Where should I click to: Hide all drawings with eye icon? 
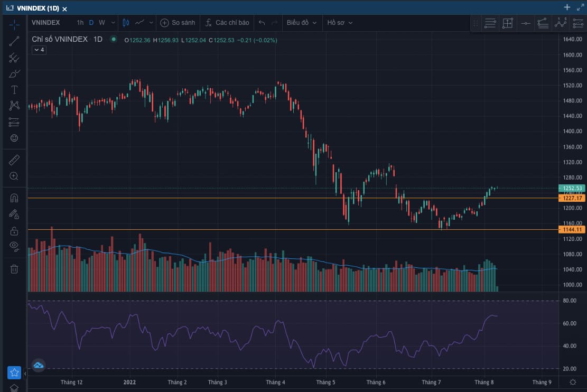[x=14, y=246]
